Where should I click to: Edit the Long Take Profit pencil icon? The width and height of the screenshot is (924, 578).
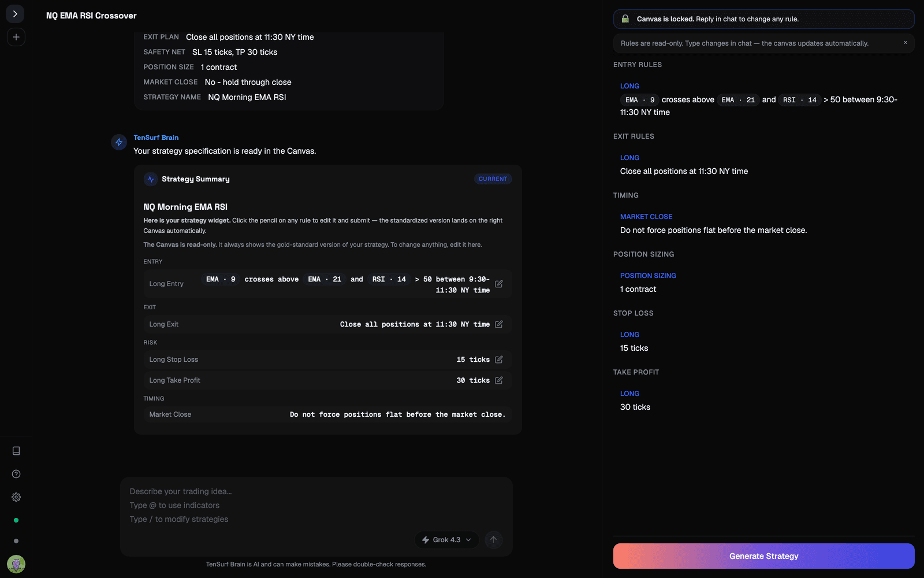[499, 380]
